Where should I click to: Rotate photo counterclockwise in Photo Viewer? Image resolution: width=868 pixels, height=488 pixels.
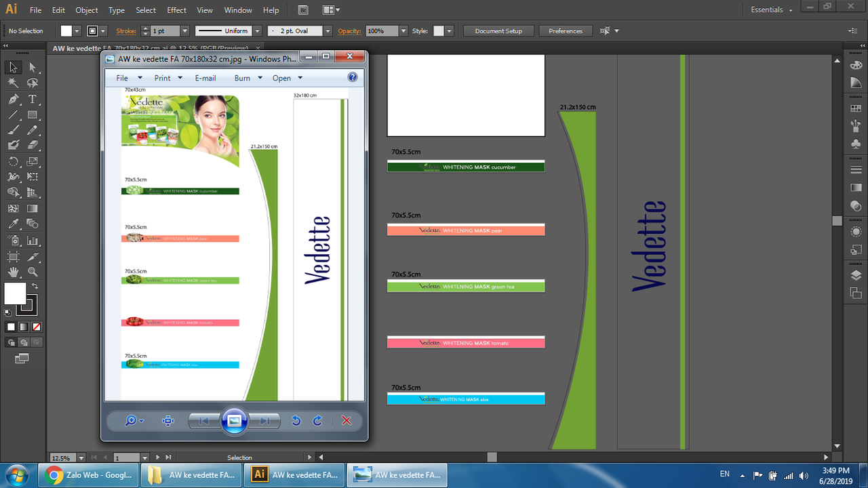296,421
